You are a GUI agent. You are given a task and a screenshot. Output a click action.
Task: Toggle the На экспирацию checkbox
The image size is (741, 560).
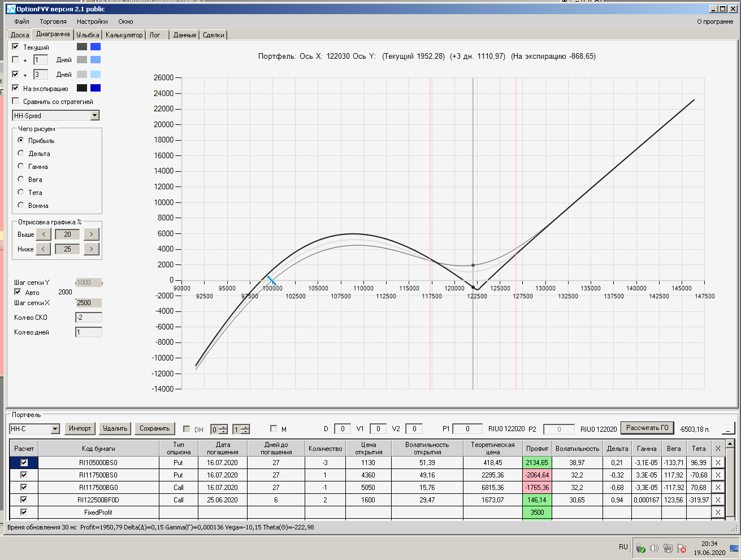click(x=15, y=88)
